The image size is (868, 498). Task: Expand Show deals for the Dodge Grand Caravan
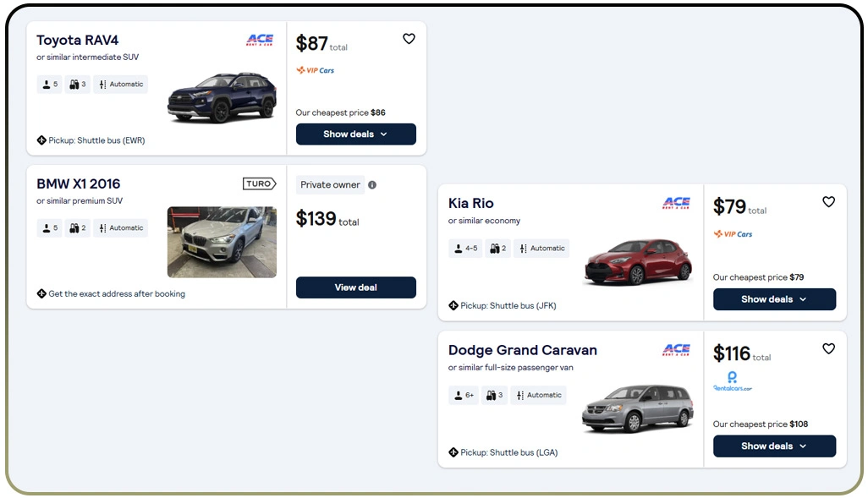tap(774, 446)
